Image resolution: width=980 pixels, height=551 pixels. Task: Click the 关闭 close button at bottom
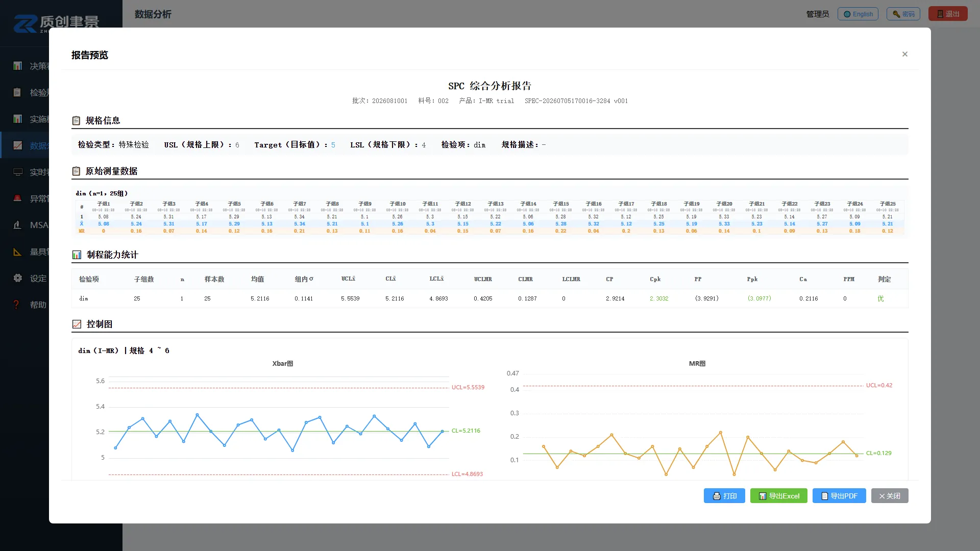click(890, 496)
